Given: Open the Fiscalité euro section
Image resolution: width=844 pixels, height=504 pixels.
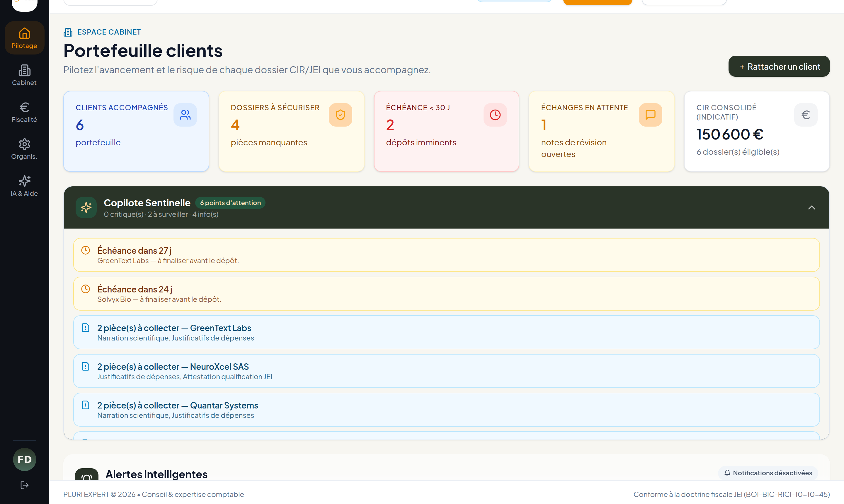Looking at the screenshot, I should click(24, 112).
